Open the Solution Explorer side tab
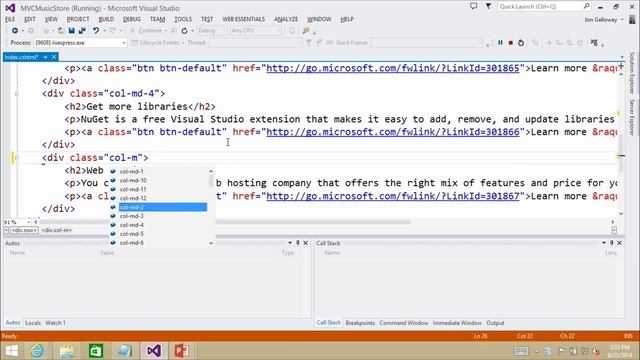640x360 pixels. (632, 73)
